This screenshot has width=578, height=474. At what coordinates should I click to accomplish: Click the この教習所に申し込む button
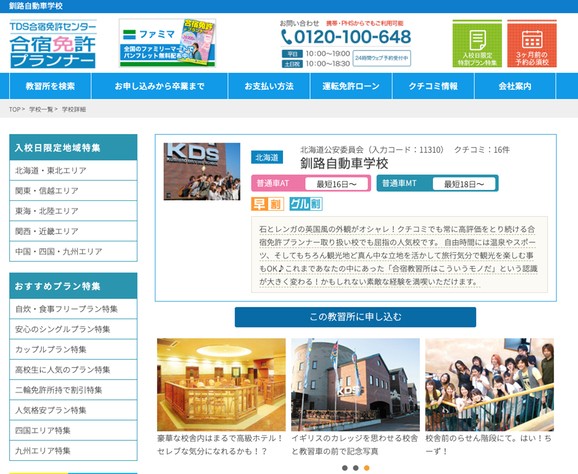point(355,317)
